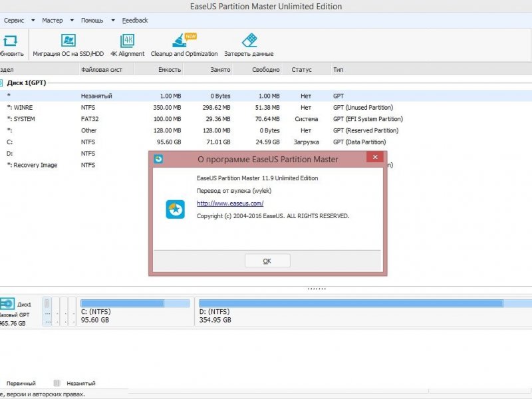532x399 pixels.
Task: Click the Перевод от вулека (wylek) text
Action: click(234, 191)
